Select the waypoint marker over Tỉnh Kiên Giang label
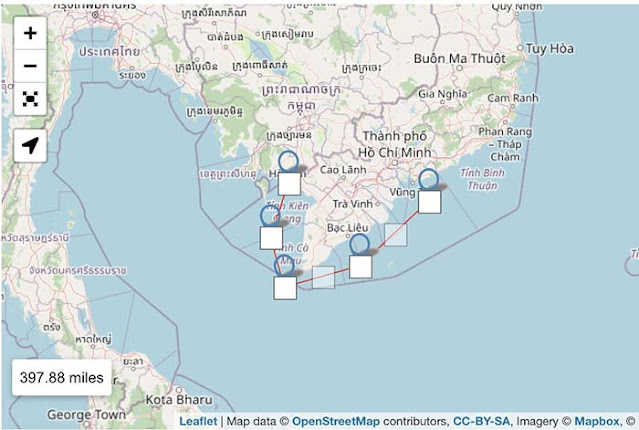The height and width of the screenshot is (430, 639). [271, 238]
